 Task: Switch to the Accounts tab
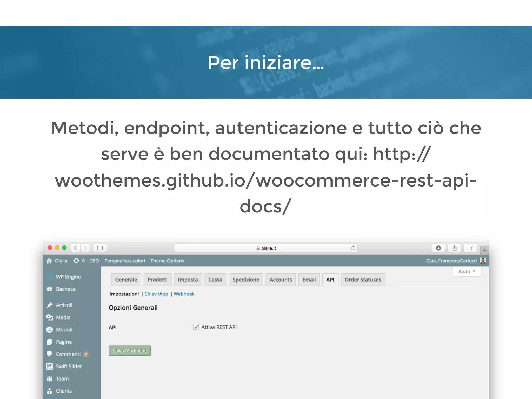pos(281,280)
